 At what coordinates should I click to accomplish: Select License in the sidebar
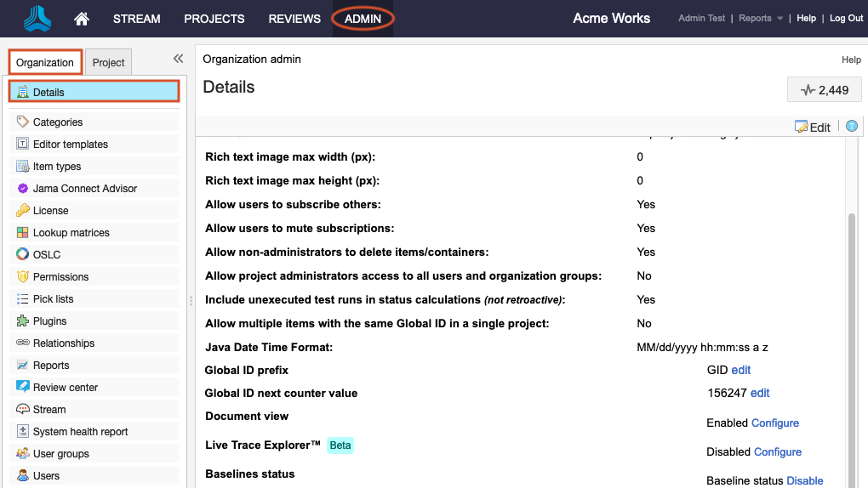tap(94, 210)
